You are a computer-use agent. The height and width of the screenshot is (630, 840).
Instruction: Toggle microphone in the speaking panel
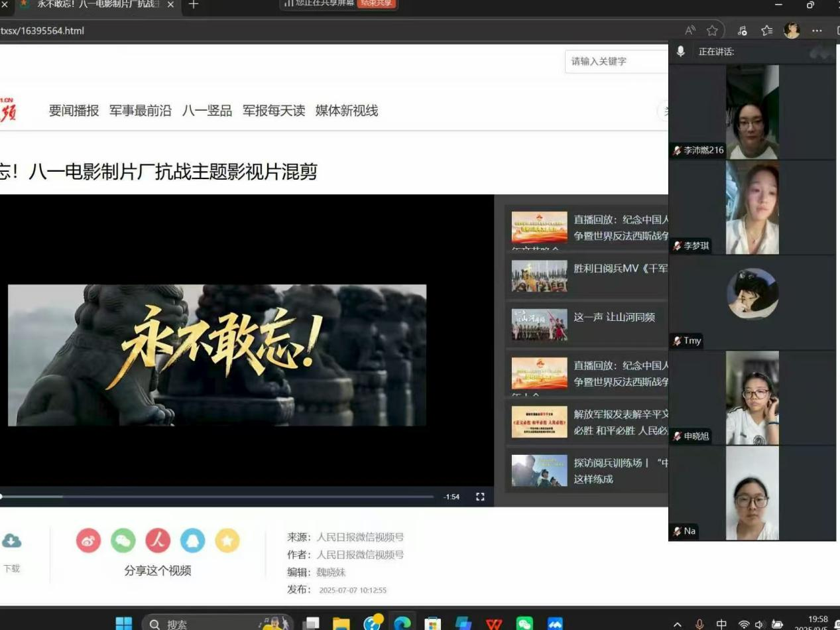[680, 52]
